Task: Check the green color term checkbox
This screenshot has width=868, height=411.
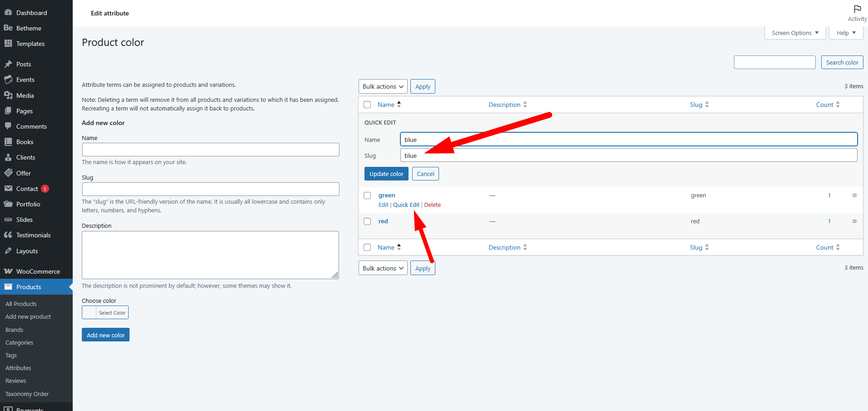Action: [367, 195]
